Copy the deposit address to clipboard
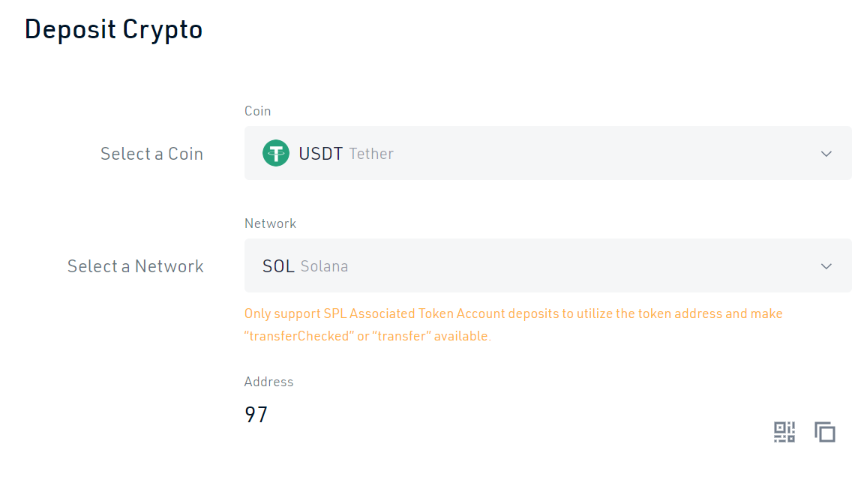Image resolution: width=864 pixels, height=504 pixels. pyautogui.click(x=825, y=432)
